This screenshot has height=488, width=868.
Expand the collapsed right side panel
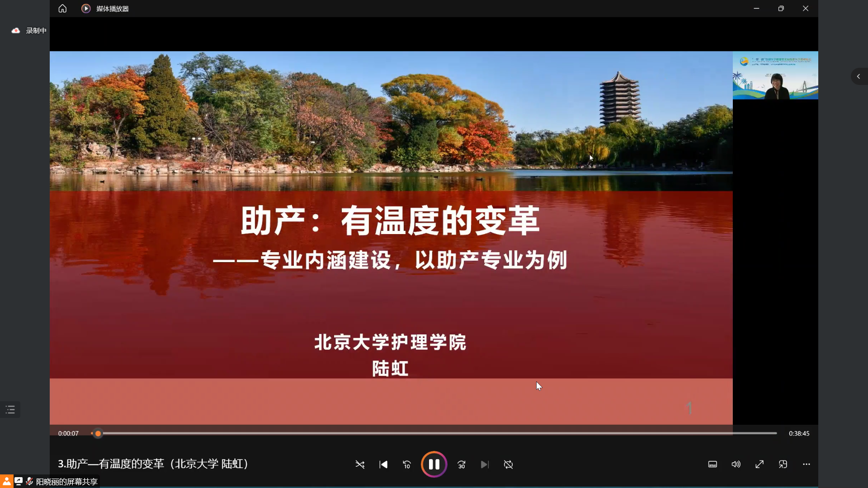coord(859,76)
